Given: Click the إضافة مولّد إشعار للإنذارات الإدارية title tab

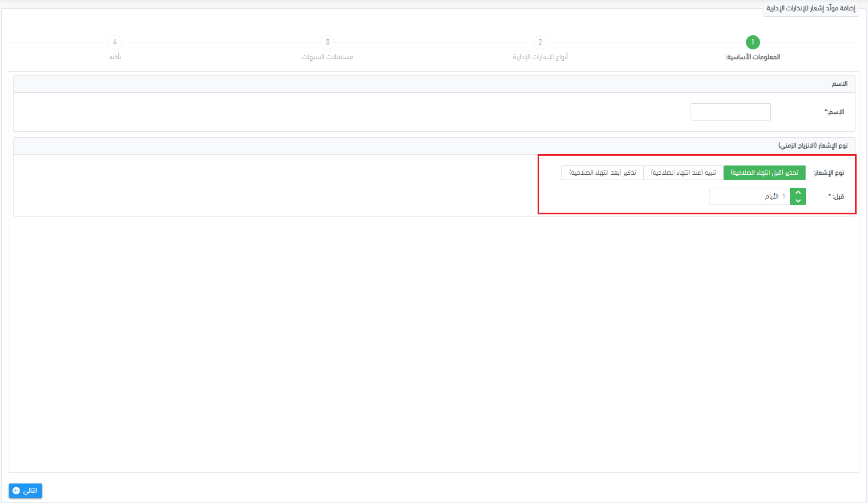Looking at the screenshot, I should coord(810,8).
